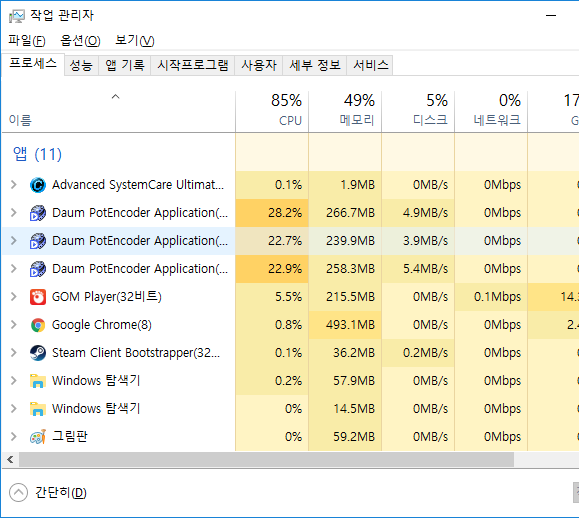
Task: Click the 22.7% CPU cell
Action: [272, 241]
